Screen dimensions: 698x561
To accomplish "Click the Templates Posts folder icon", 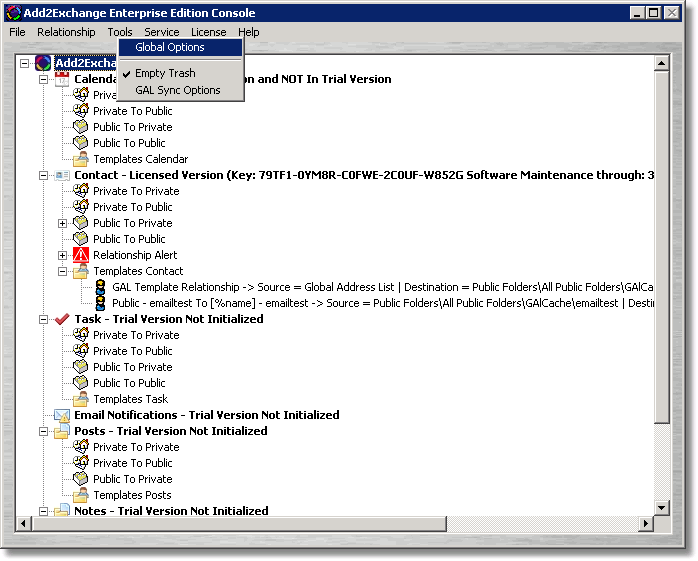I will (81, 495).
